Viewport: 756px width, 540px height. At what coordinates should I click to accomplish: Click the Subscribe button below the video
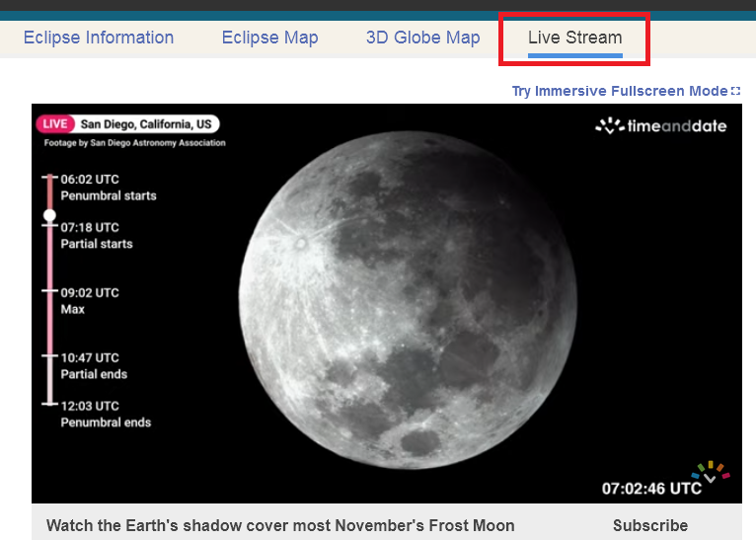[x=650, y=525]
